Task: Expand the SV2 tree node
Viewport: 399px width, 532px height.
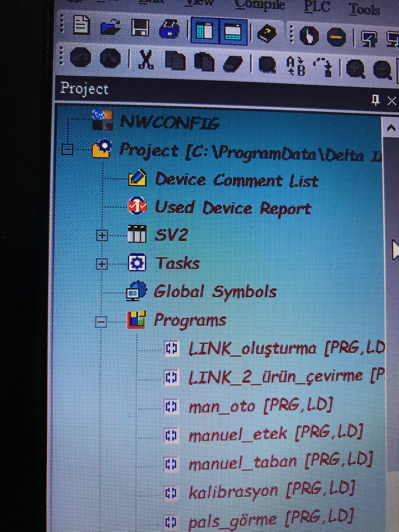Action: pos(102,236)
